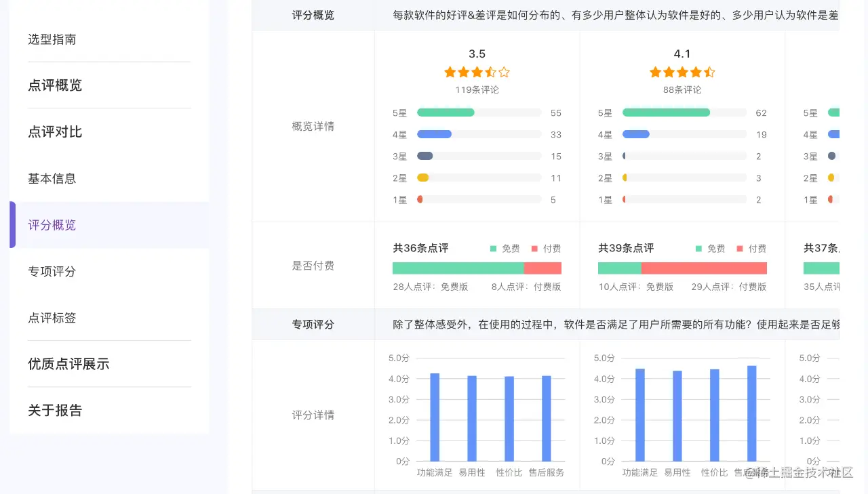Open 选型指南 in the sidebar

click(52, 39)
